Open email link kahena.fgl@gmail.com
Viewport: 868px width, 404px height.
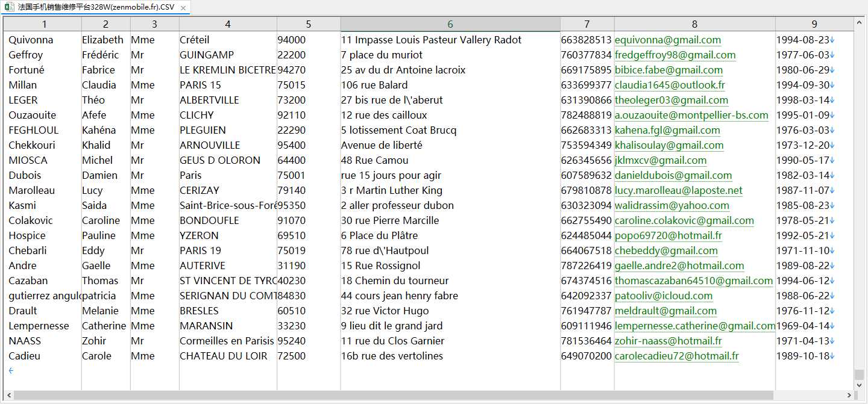667,130
